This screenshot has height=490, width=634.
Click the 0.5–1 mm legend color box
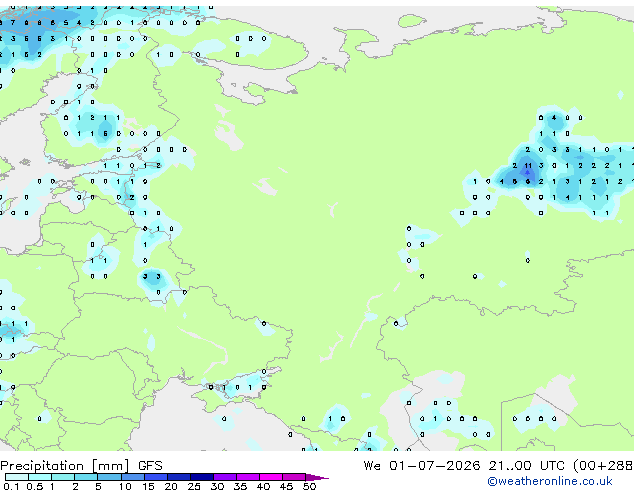point(40,477)
